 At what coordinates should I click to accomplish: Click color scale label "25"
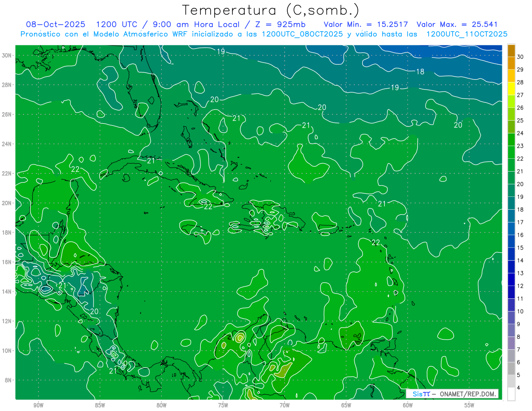(x=520, y=121)
